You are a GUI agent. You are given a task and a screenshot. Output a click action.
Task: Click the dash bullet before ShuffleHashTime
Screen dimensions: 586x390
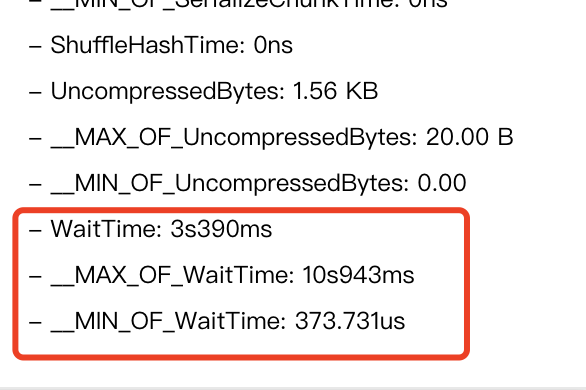[x=35, y=47]
